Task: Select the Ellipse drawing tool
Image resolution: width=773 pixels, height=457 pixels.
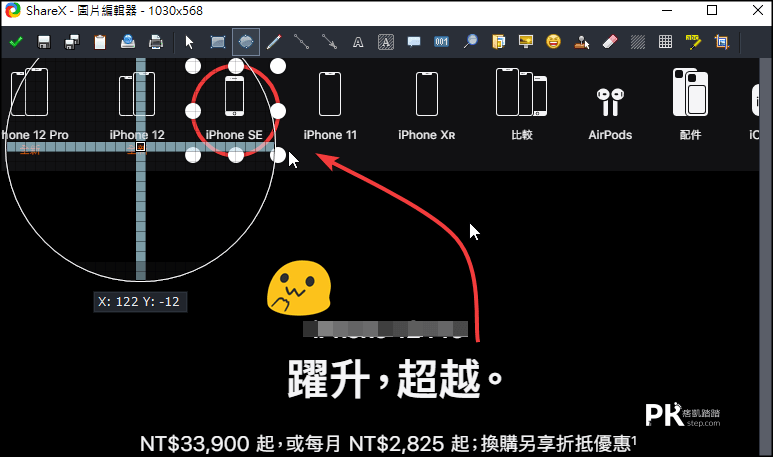Action: (246, 42)
